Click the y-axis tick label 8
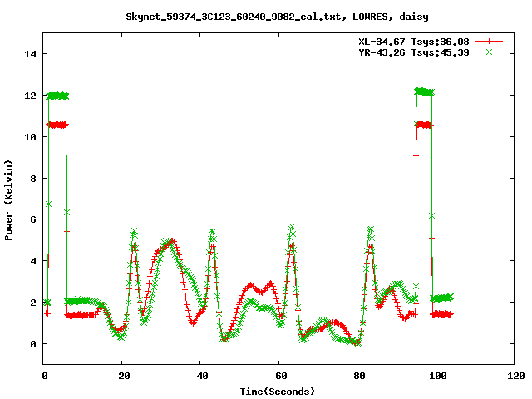Viewport: 532px width, 399px height. point(33,179)
